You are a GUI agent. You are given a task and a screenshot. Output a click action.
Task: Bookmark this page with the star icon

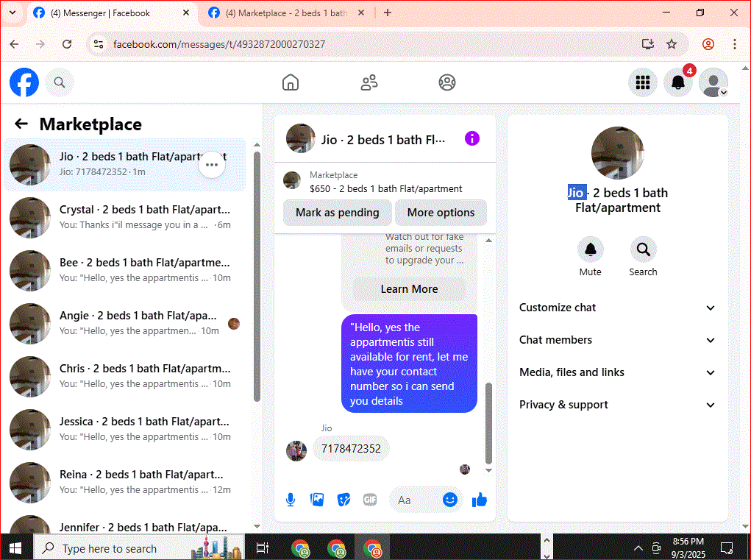click(x=672, y=44)
